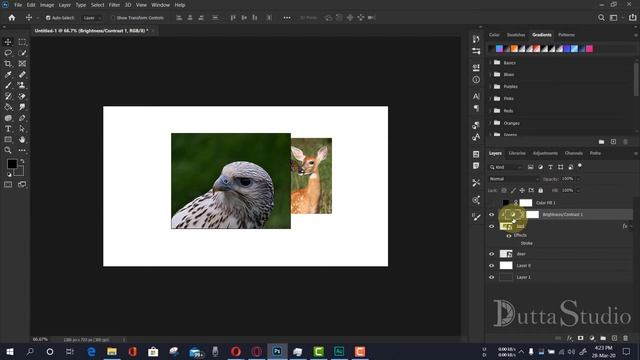Hide the Brightness/Contrast 1 layer
640x360 pixels.
point(491,214)
